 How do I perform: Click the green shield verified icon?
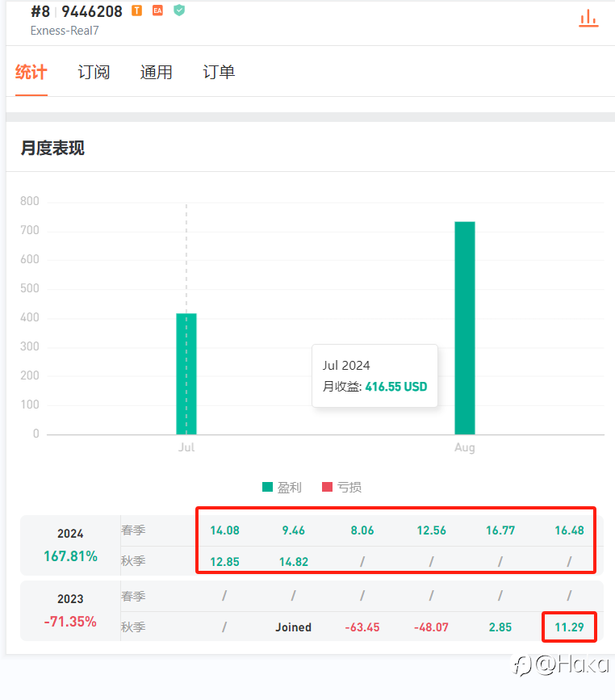179,10
